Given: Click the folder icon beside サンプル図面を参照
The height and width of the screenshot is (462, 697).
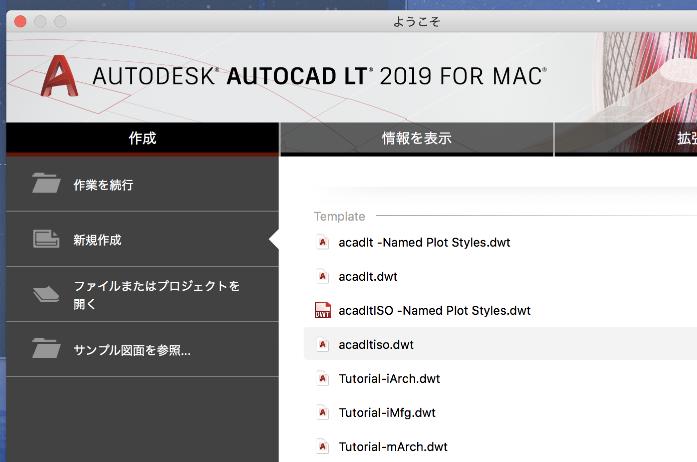Looking at the screenshot, I should tap(46, 348).
